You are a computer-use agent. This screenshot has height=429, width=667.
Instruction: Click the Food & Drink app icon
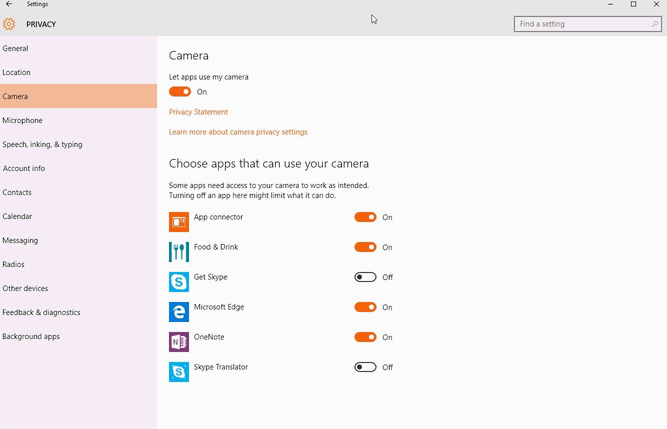[179, 252]
